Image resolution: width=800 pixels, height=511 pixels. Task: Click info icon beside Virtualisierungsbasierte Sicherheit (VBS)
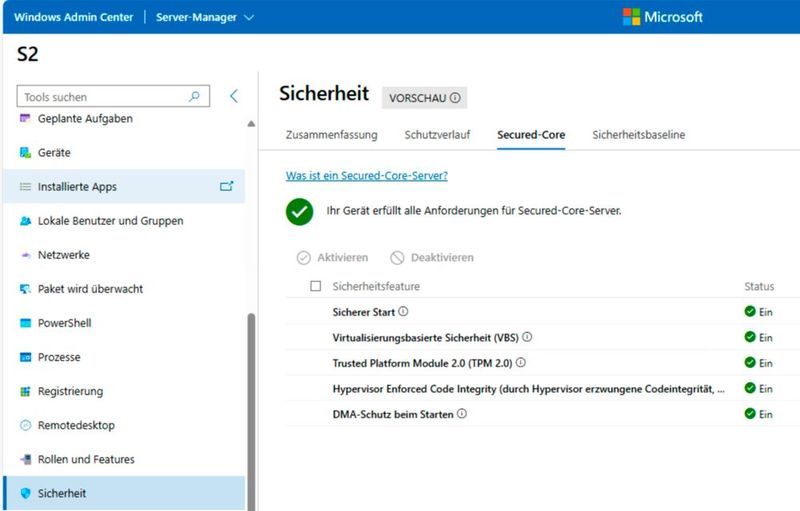coord(528,337)
